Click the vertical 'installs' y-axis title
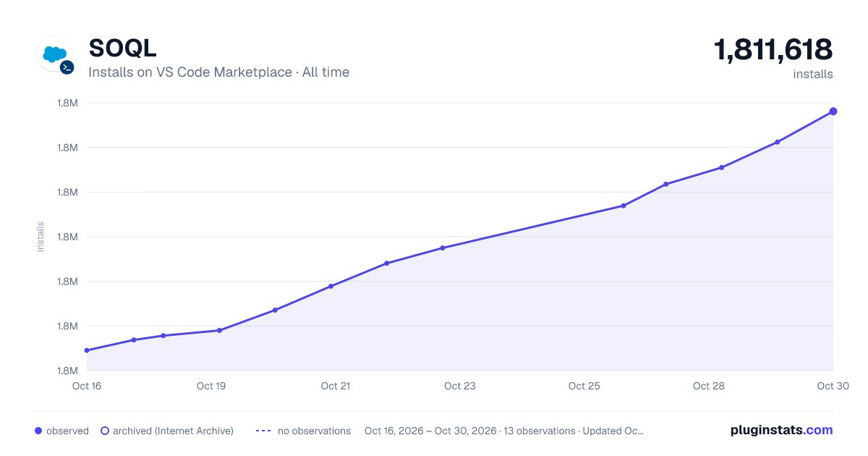This screenshot has height=456, width=868. tap(41, 237)
